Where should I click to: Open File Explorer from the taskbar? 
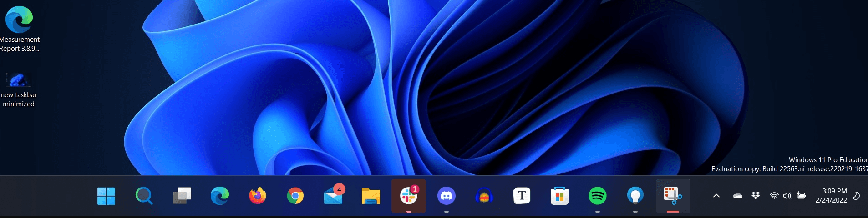tap(371, 196)
